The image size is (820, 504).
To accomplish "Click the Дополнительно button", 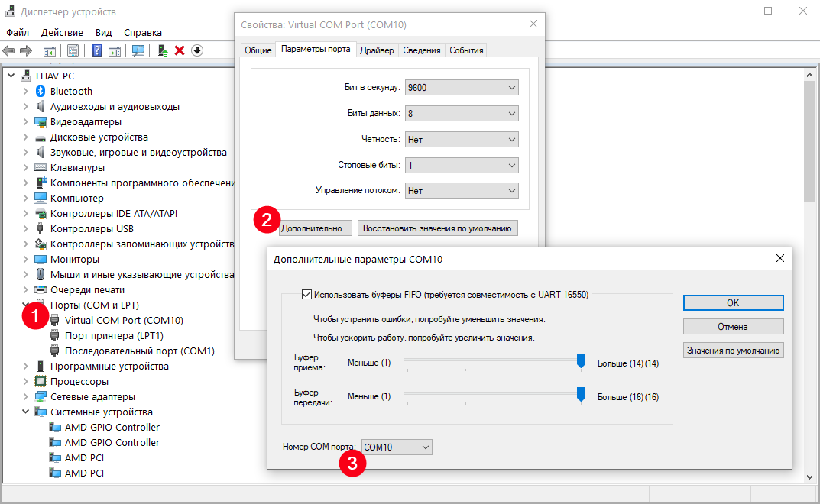I will coord(315,228).
